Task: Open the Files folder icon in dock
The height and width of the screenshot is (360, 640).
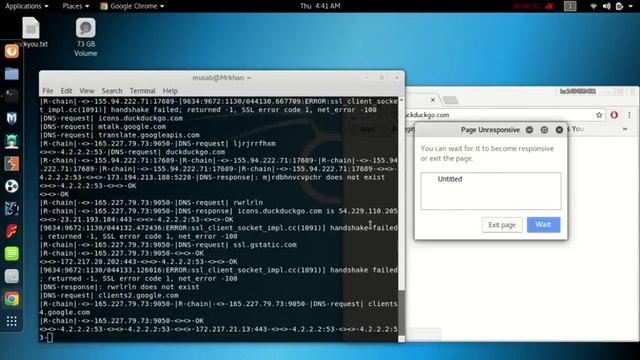Action: click(x=11, y=74)
